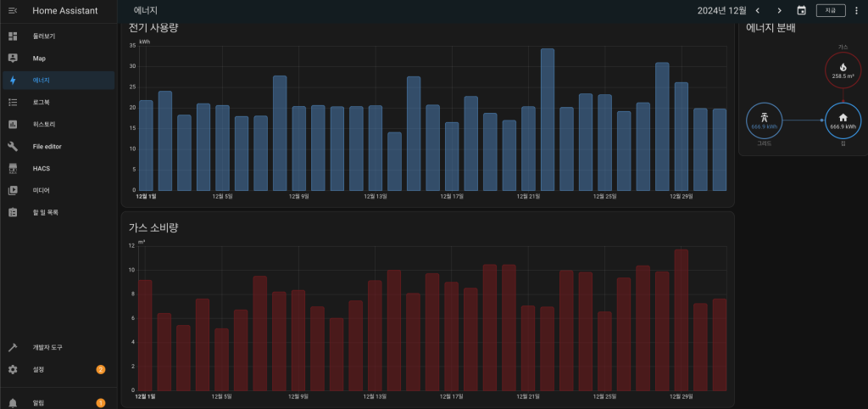Click the 258.5 m³ gas value
The image size is (868, 409).
pyautogui.click(x=843, y=76)
